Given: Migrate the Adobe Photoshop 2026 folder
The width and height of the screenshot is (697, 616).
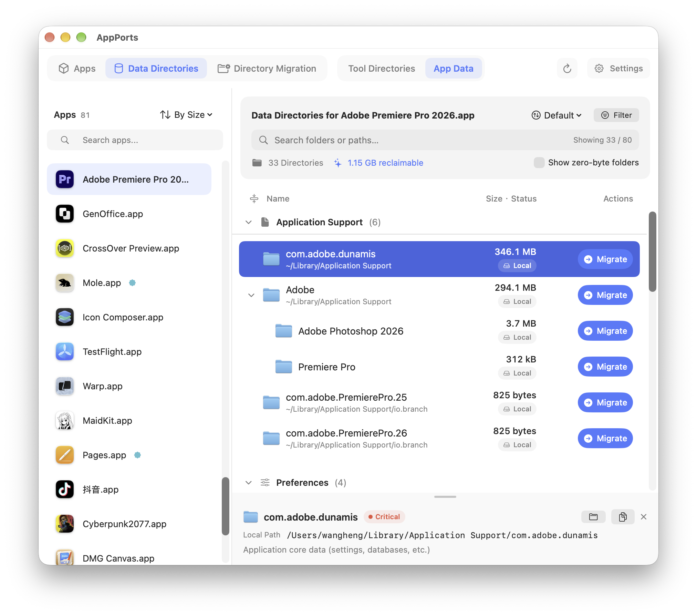Looking at the screenshot, I should pos(605,331).
